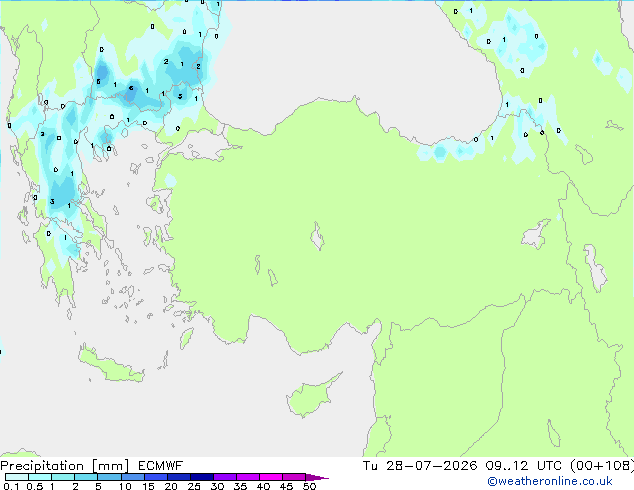Choose the 20–25 mm legend color swatch
This screenshot has height=490, width=634.
coord(178,477)
